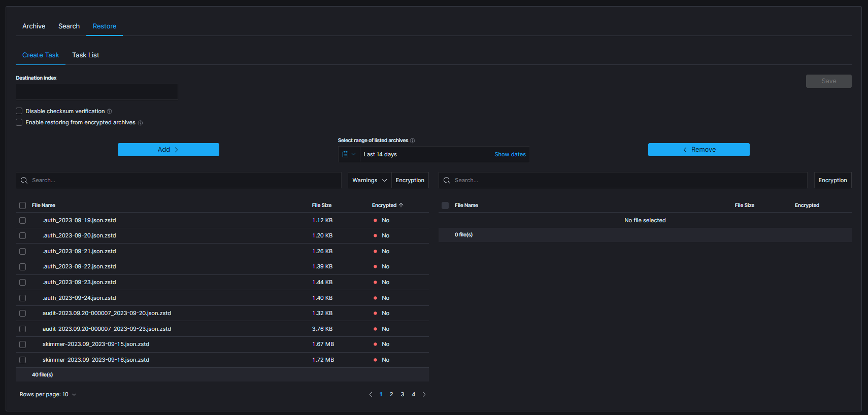Click info icon beside Disable checksum verification

click(109, 112)
